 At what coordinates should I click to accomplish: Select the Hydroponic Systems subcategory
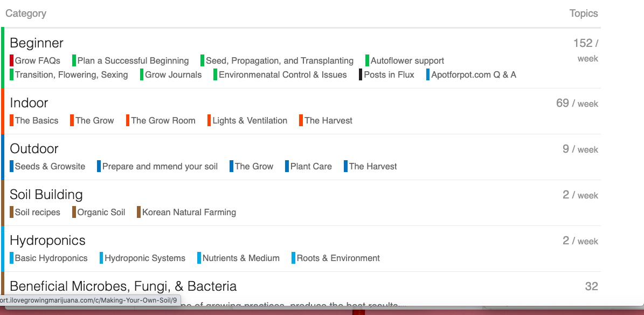pos(144,258)
